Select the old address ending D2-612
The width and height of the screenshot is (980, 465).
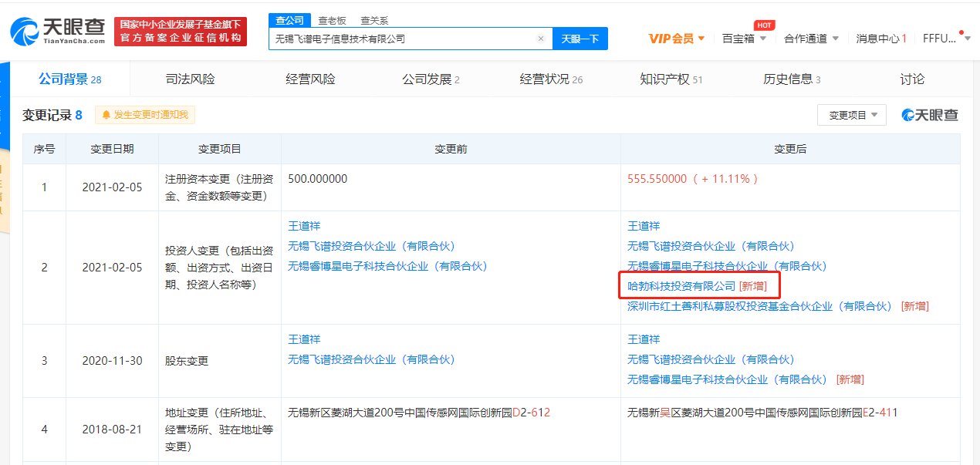[419, 413]
